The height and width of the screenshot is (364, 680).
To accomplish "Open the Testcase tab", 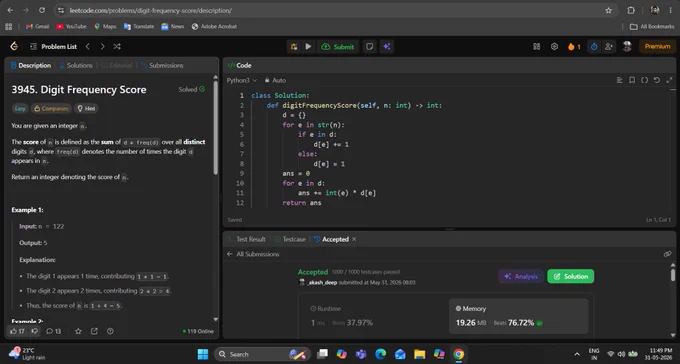I will click(x=290, y=239).
